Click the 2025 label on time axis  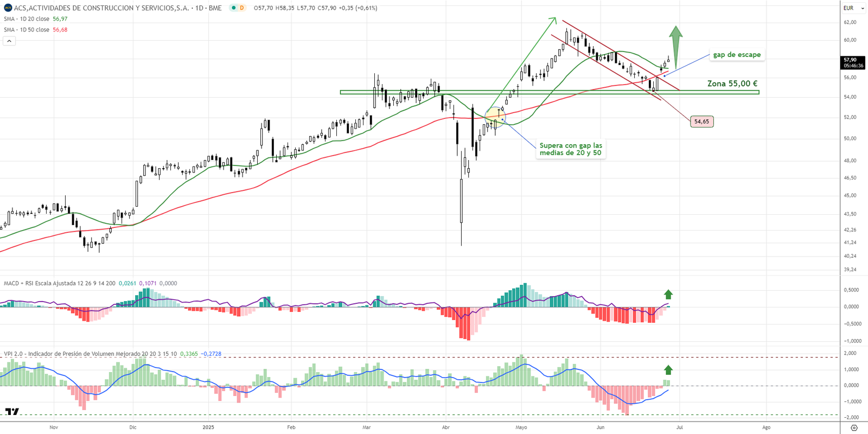click(x=208, y=427)
